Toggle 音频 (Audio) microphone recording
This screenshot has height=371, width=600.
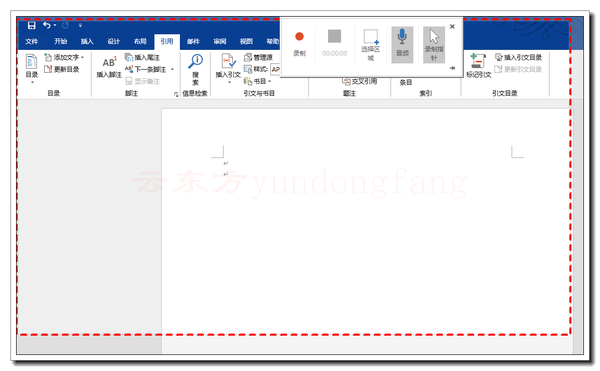point(402,44)
